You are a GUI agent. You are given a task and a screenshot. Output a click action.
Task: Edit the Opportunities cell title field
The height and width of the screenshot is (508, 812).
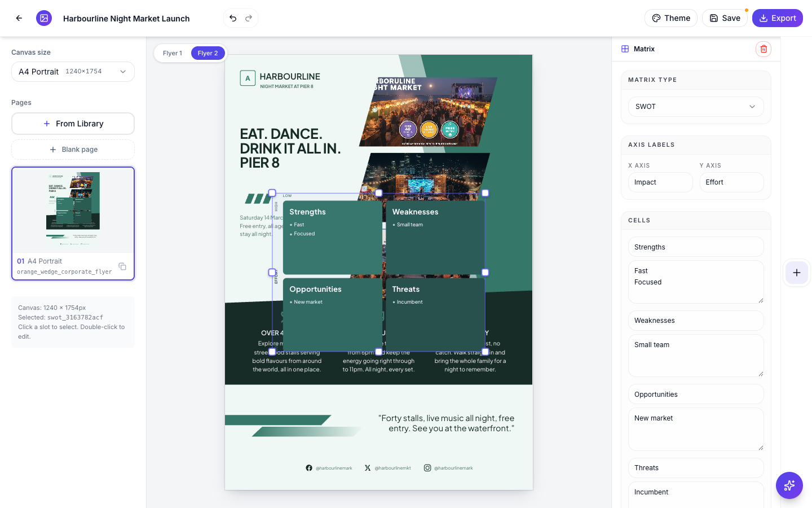click(696, 395)
